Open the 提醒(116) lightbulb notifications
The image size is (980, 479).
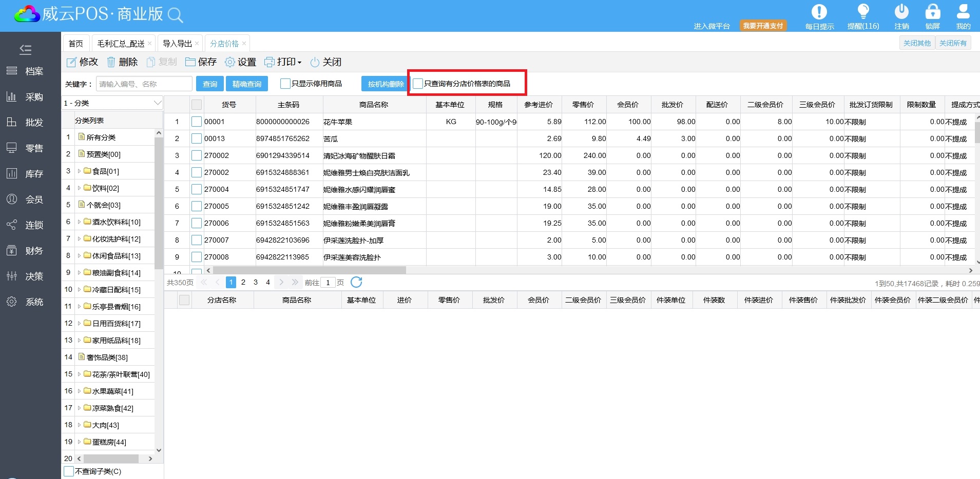pos(863,12)
